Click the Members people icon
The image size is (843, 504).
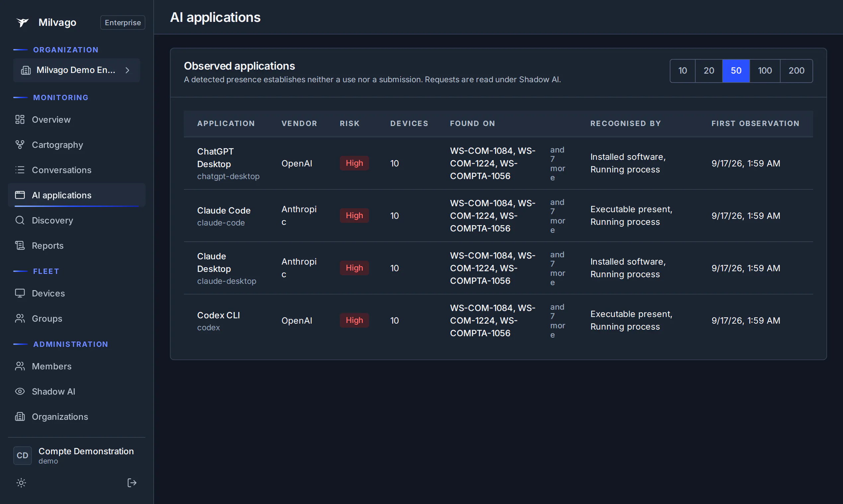[x=20, y=366]
